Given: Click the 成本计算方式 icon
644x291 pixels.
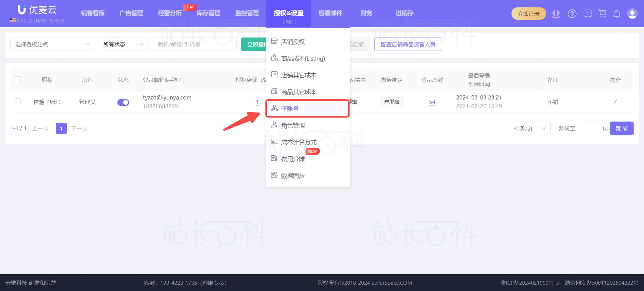Looking at the screenshot, I should click(274, 142).
